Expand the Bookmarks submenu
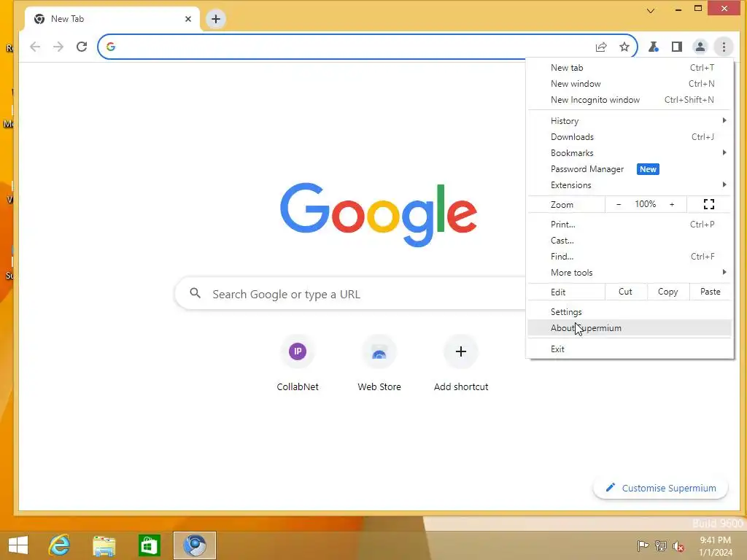This screenshot has width=747, height=560. point(630,153)
